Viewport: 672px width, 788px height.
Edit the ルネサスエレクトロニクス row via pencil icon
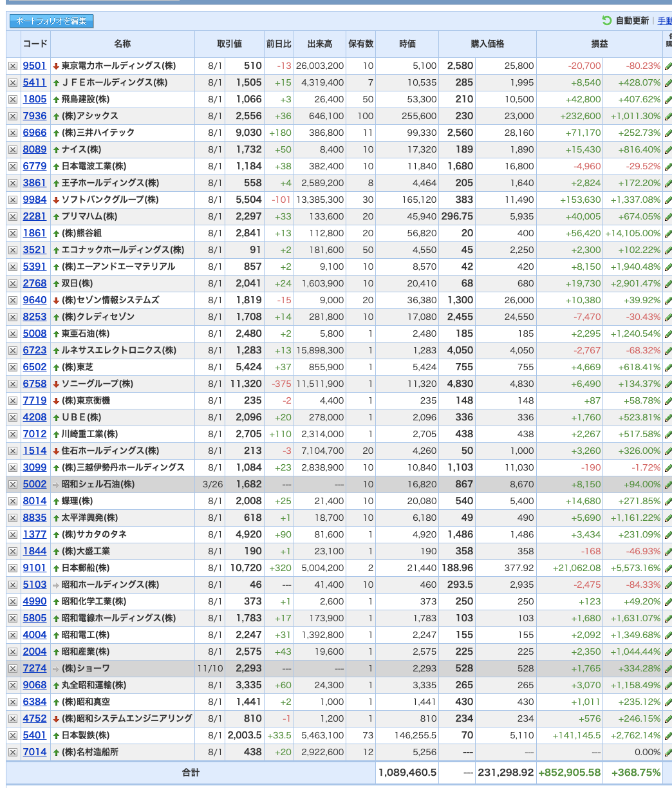tap(668, 350)
